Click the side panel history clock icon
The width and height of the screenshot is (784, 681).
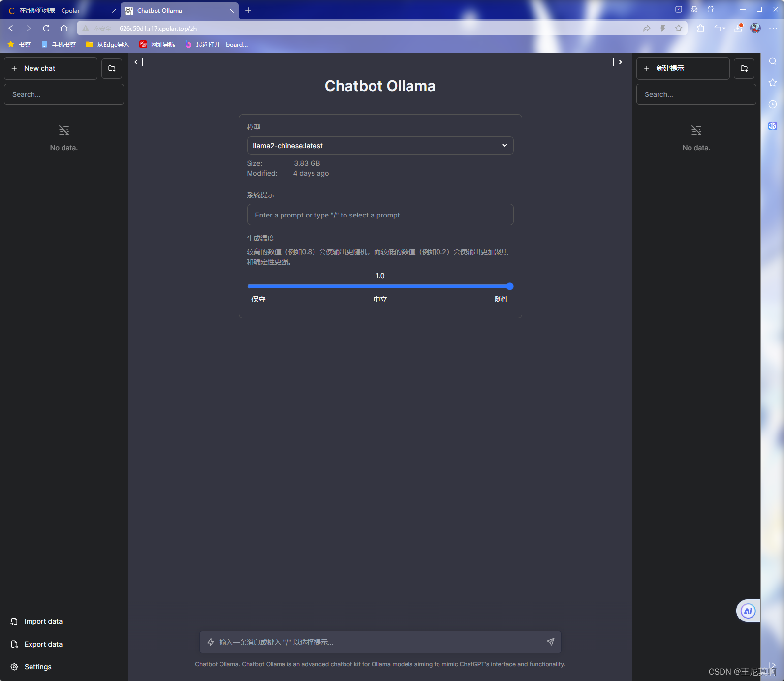[x=773, y=104]
